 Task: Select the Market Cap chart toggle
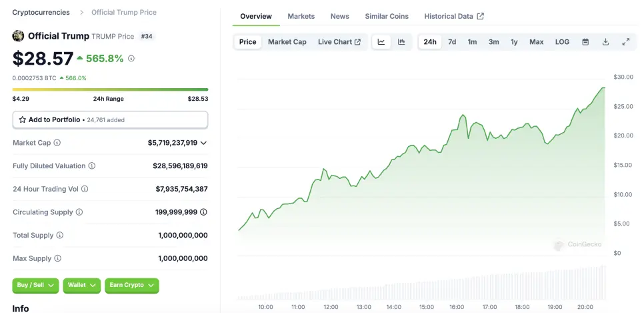287,42
